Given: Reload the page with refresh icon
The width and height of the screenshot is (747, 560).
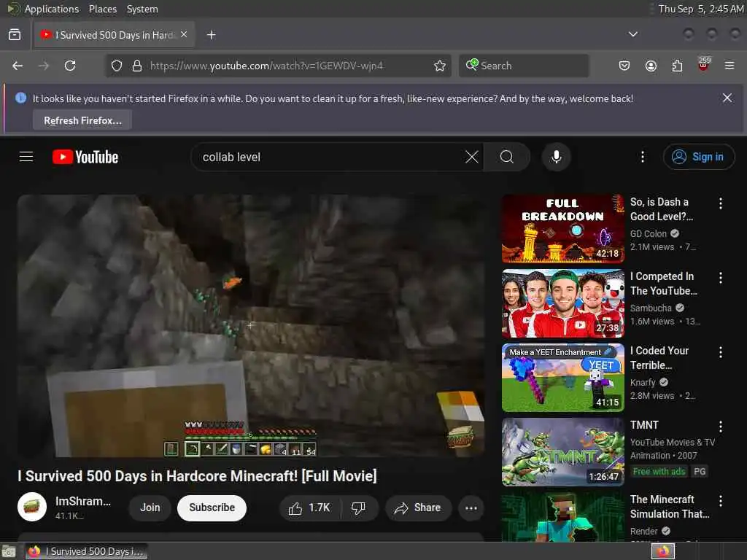Looking at the screenshot, I should coord(70,66).
